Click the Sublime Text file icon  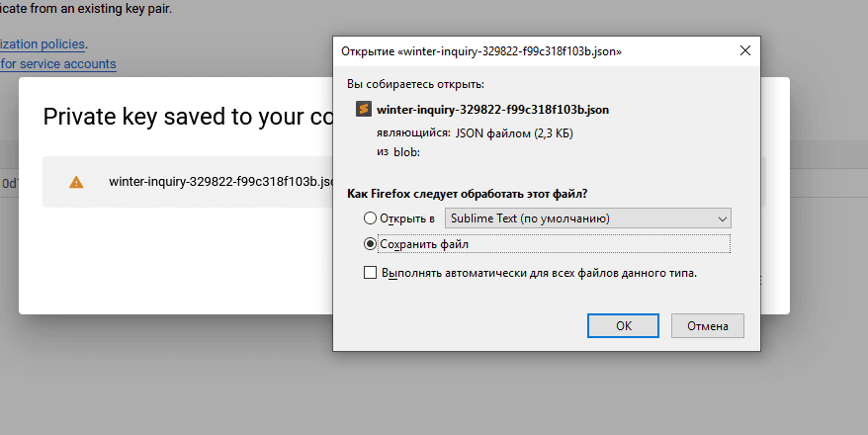364,110
